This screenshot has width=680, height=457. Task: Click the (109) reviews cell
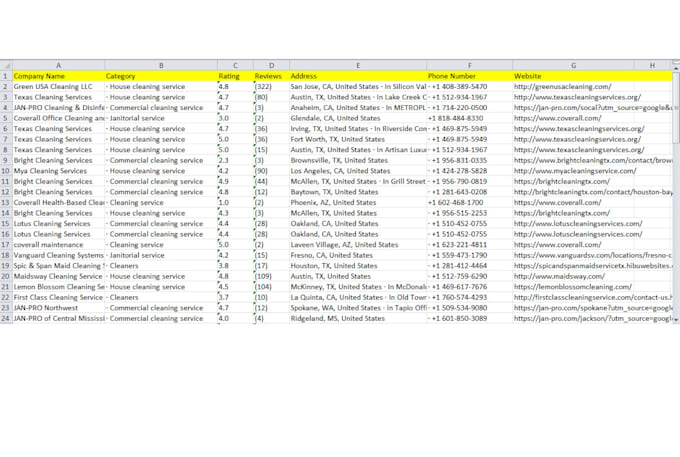pos(271,276)
